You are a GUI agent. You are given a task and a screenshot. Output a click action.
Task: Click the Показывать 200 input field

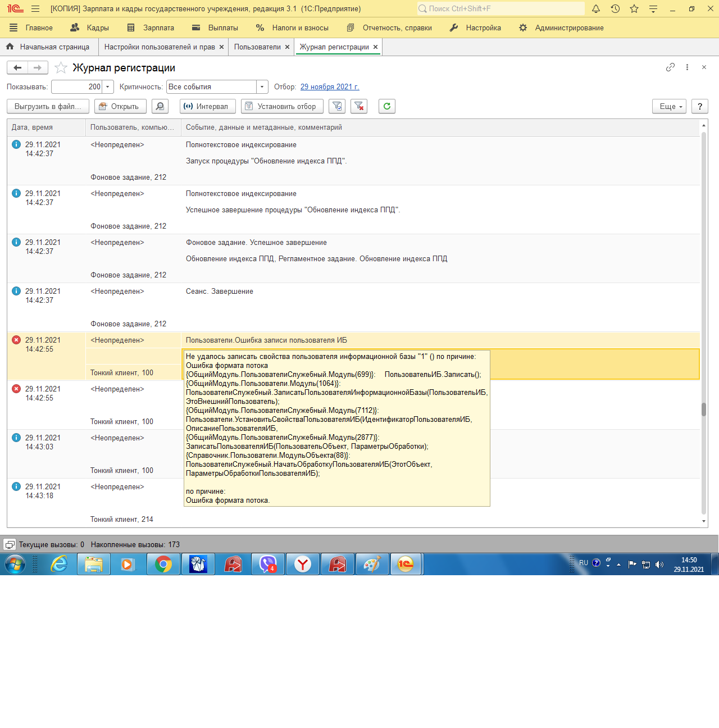click(78, 87)
